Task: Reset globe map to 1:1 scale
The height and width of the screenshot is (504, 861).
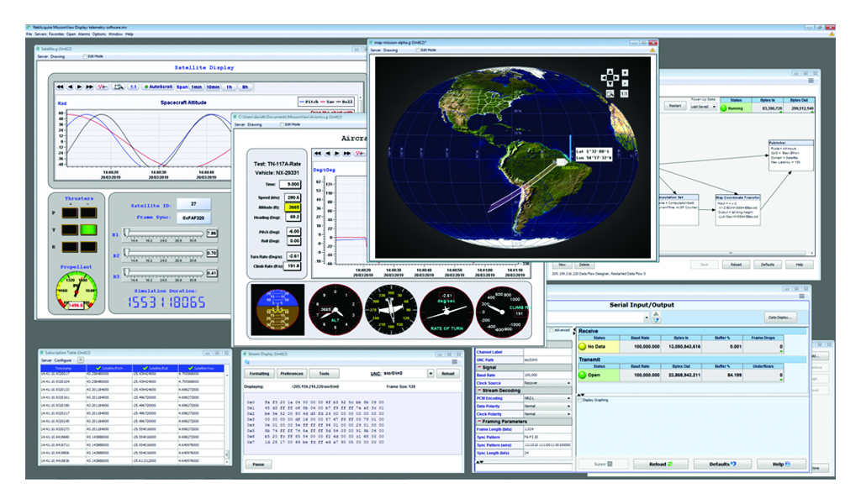Action: [625, 94]
